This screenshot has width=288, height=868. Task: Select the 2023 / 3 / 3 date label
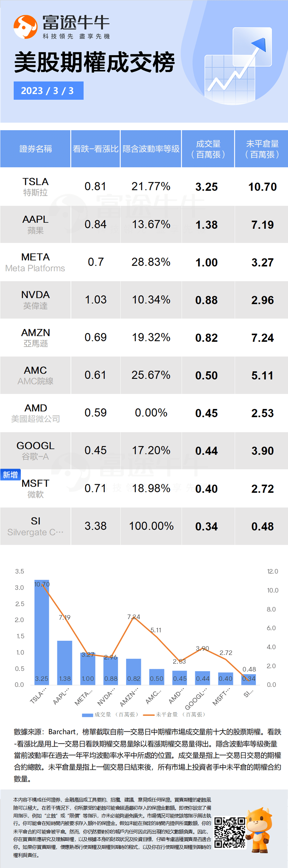pos(49,91)
